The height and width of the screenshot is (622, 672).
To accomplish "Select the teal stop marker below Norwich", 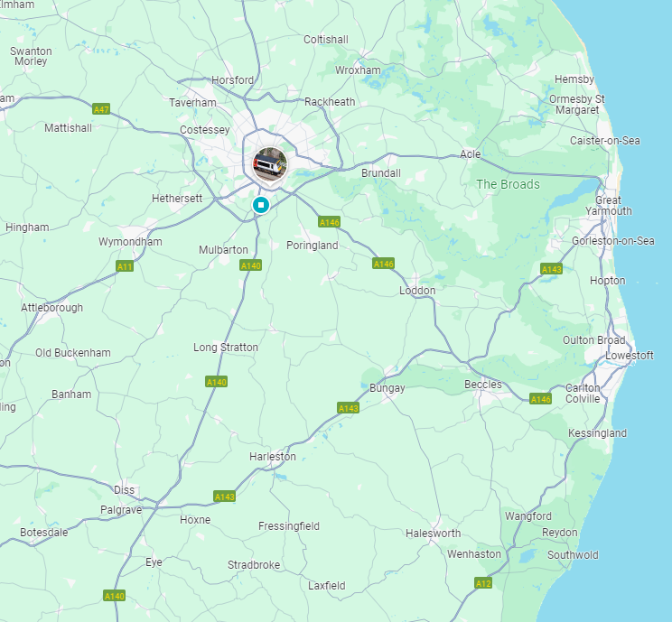I will 260,205.
